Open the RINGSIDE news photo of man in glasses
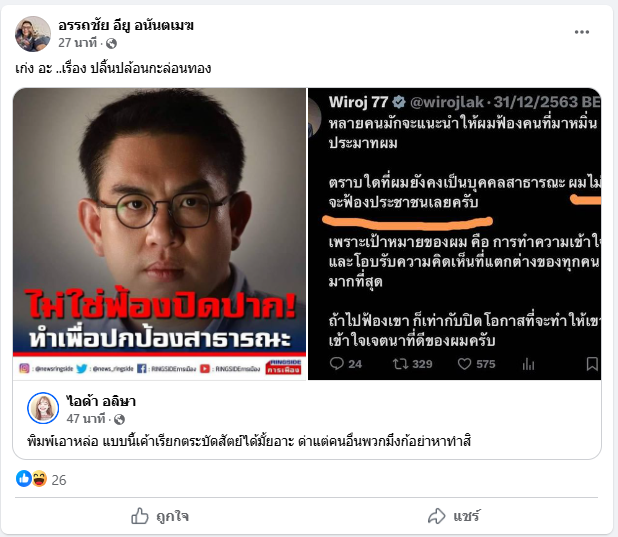Viewport: 618px width, 537px height. click(160, 234)
